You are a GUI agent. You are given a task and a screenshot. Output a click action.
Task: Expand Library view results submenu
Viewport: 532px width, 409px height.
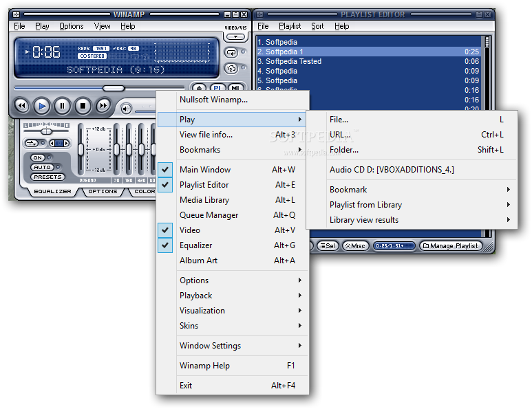[x=412, y=220]
